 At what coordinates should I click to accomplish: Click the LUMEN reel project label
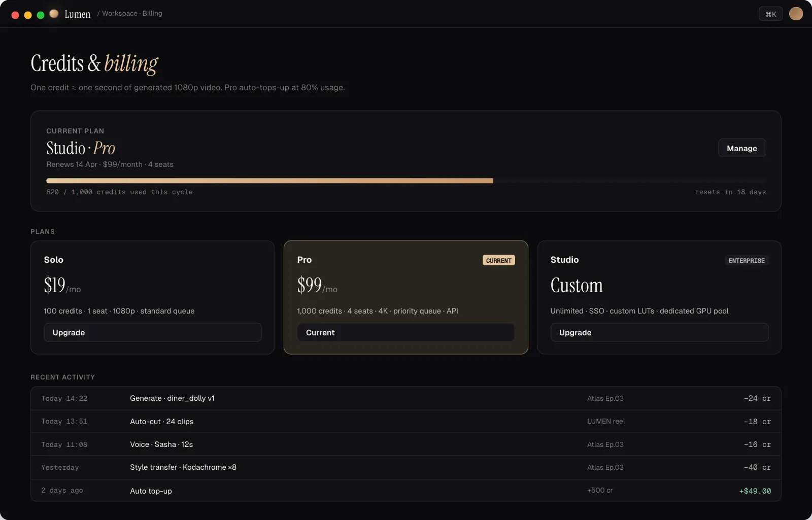coord(606,422)
